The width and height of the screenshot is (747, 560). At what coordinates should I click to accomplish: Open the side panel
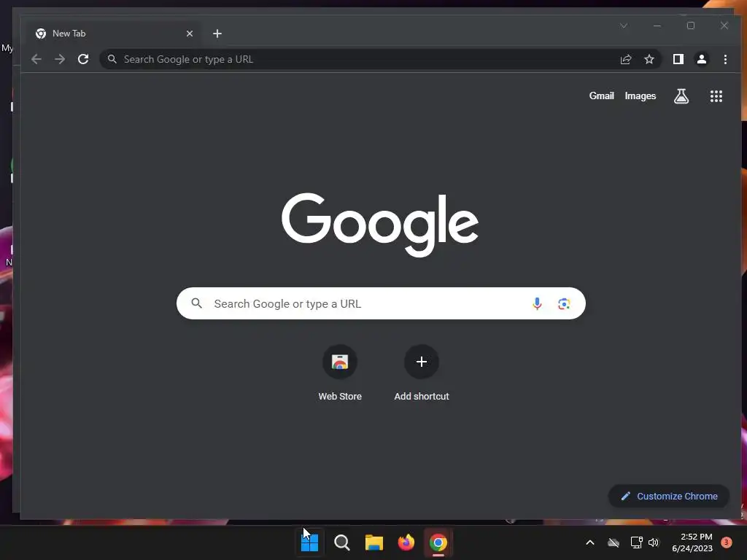[x=678, y=59]
